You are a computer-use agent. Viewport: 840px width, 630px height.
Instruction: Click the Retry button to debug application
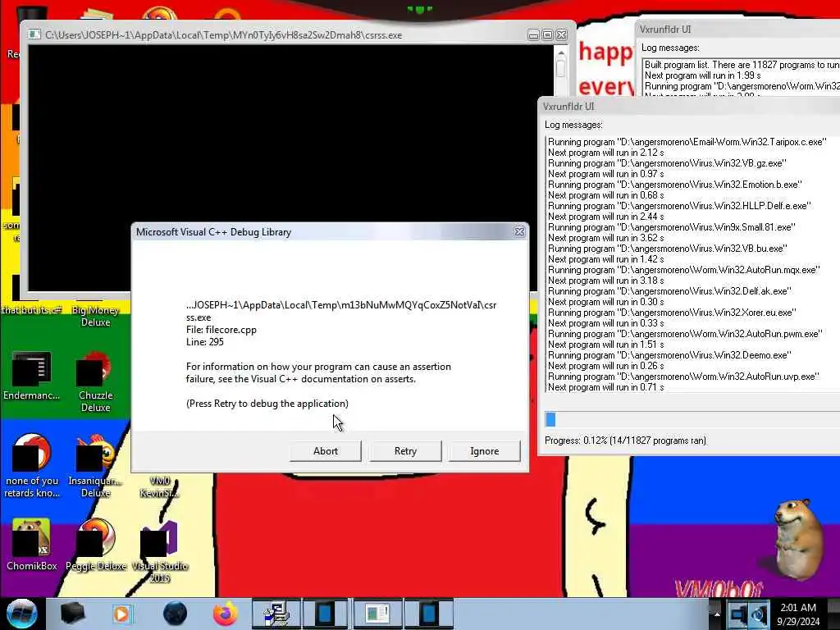tap(405, 451)
